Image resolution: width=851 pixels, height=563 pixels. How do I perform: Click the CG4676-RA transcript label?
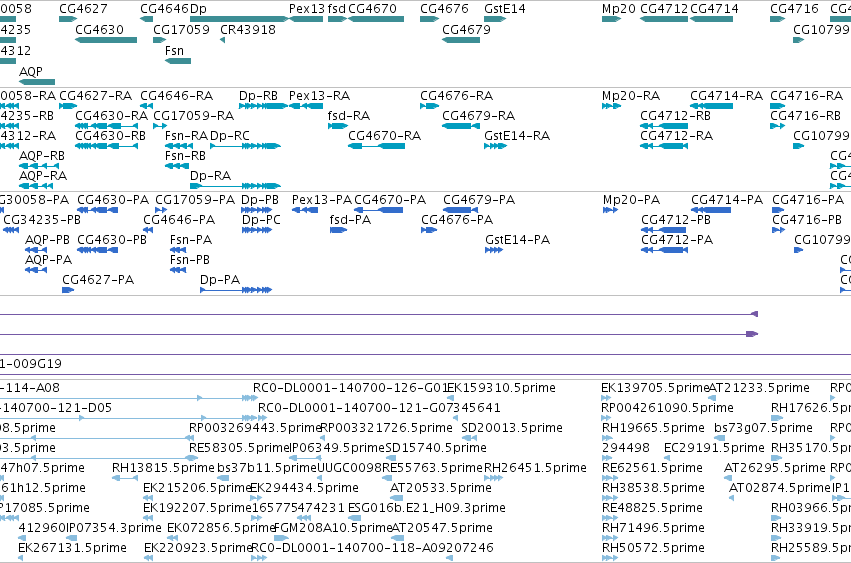pos(456,96)
